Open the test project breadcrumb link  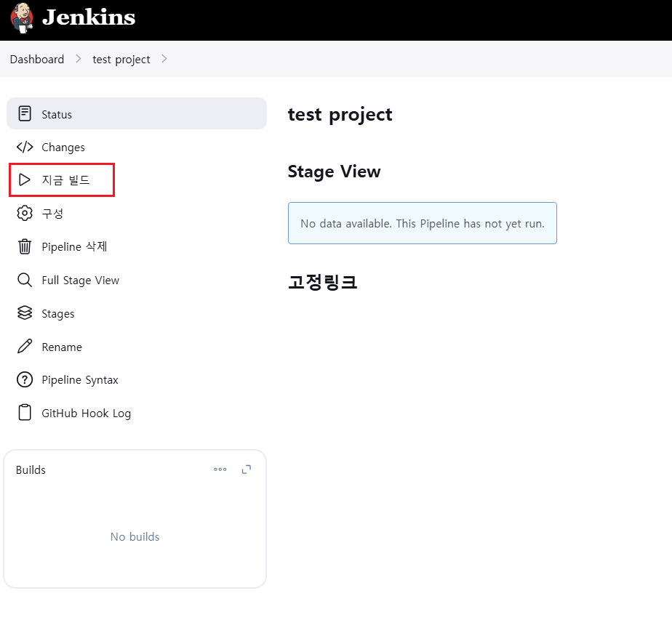pyautogui.click(x=121, y=59)
